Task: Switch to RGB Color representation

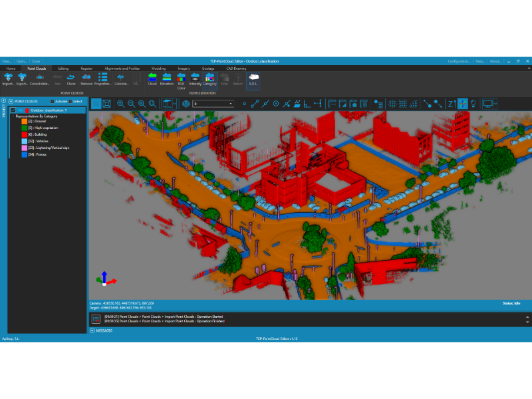Action: point(181,80)
